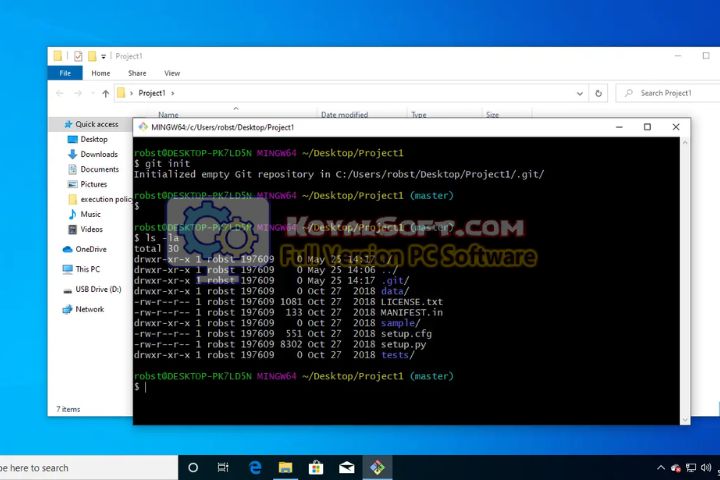Viewport: 720px width, 480px height.
Task: Open Customize Quick Access Toolbar dropdown
Action: pos(103,56)
